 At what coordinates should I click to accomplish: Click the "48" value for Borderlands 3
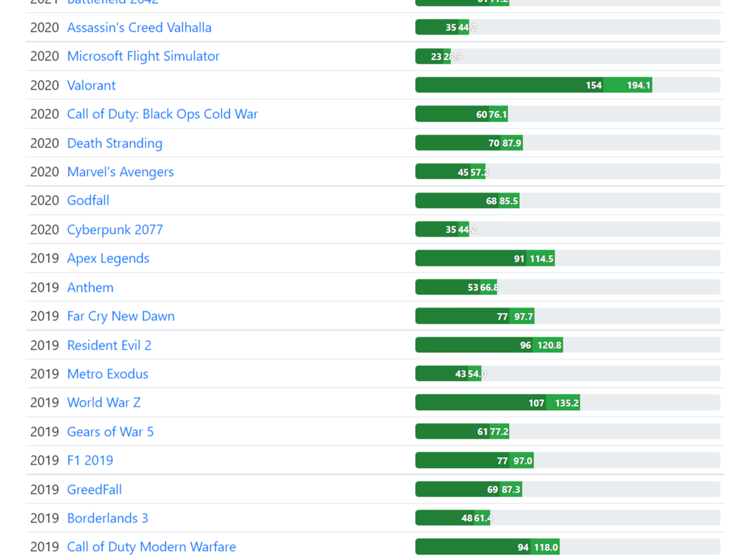[467, 518]
